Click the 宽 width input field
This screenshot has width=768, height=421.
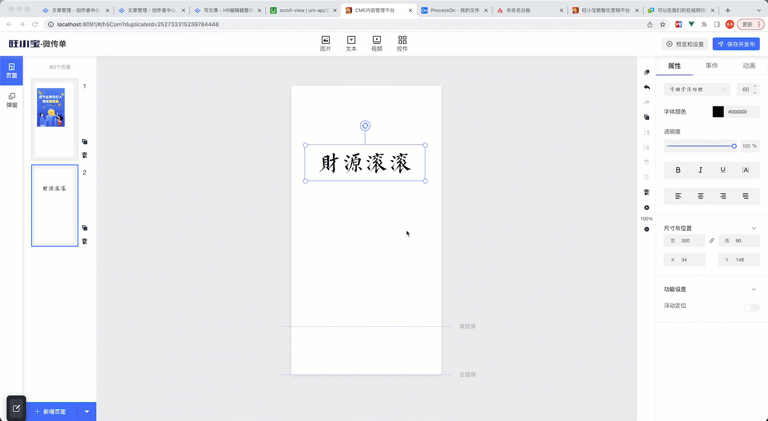[685, 240]
